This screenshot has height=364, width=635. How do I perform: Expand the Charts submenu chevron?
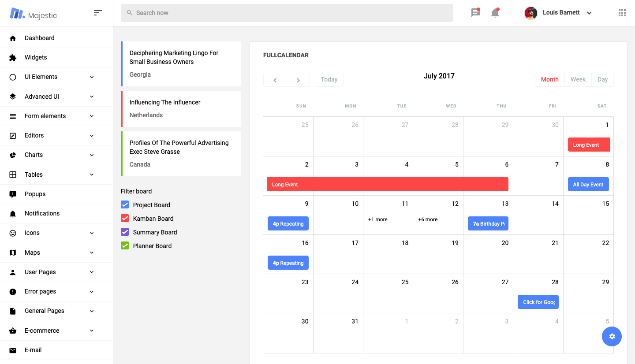92,155
